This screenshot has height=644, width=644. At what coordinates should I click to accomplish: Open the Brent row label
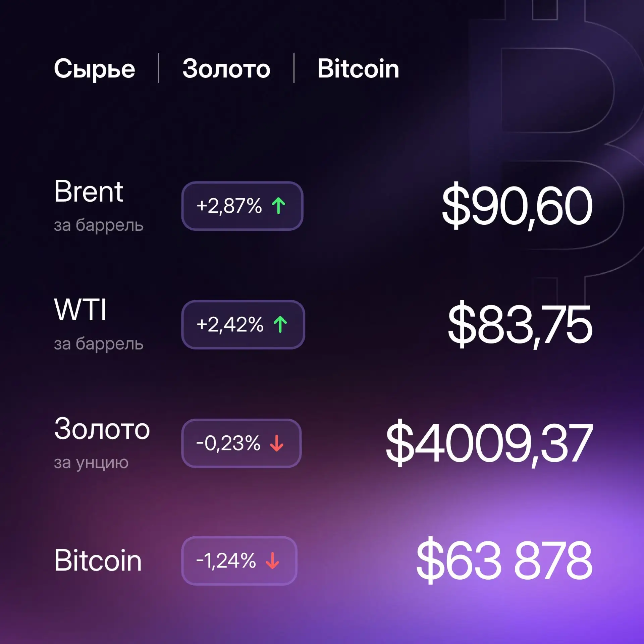click(x=89, y=191)
